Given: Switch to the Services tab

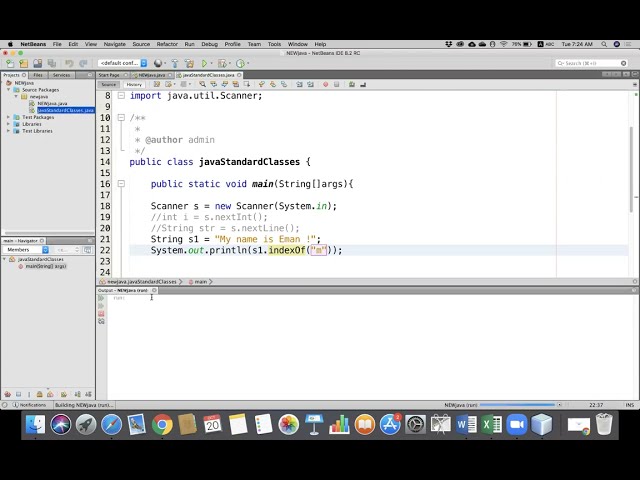Looking at the screenshot, I should click(62, 75).
